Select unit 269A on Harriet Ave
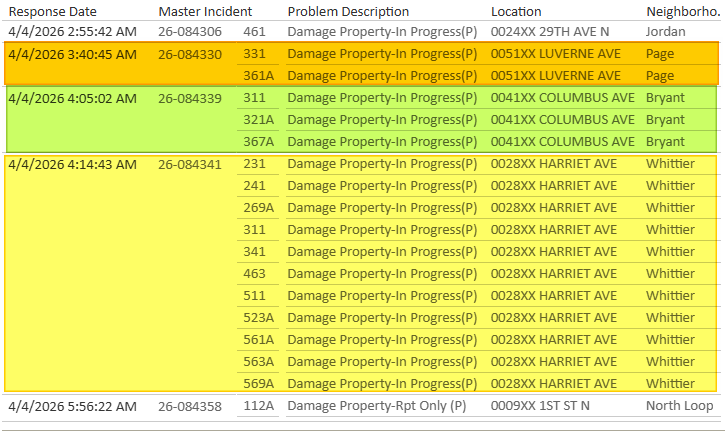 (258, 208)
